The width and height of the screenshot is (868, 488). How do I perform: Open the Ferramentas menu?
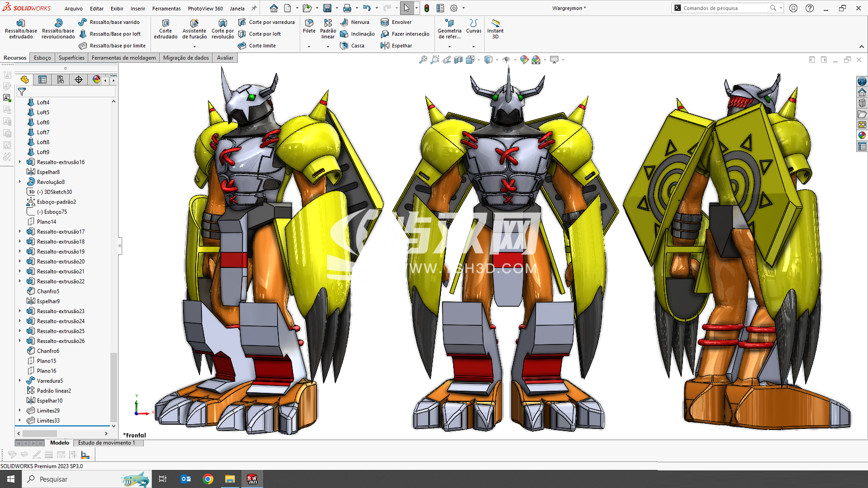tap(166, 9)
